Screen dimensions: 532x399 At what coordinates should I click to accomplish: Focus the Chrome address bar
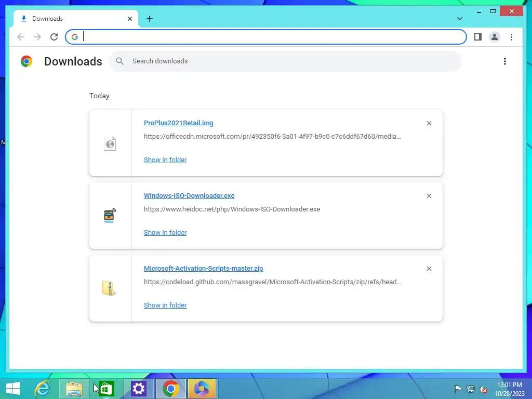[x=265, y=37]
